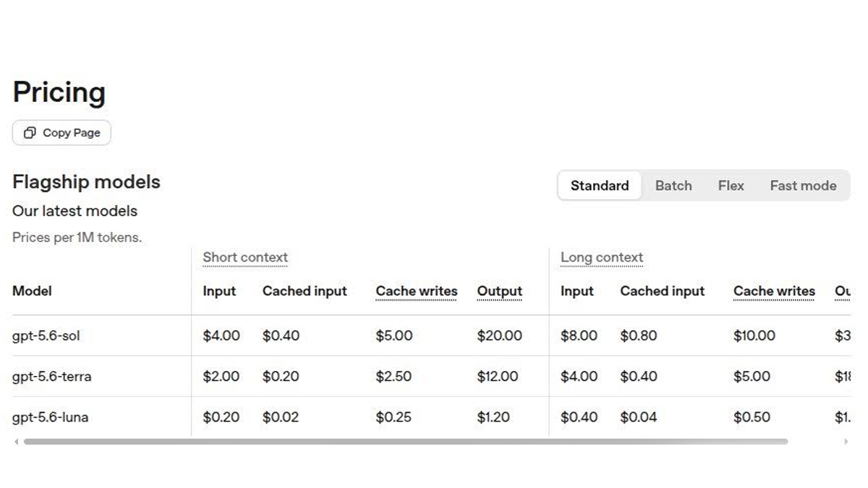Switch to the Flex pricing tab
The image size is (868, 488).
tap(731, 186)
